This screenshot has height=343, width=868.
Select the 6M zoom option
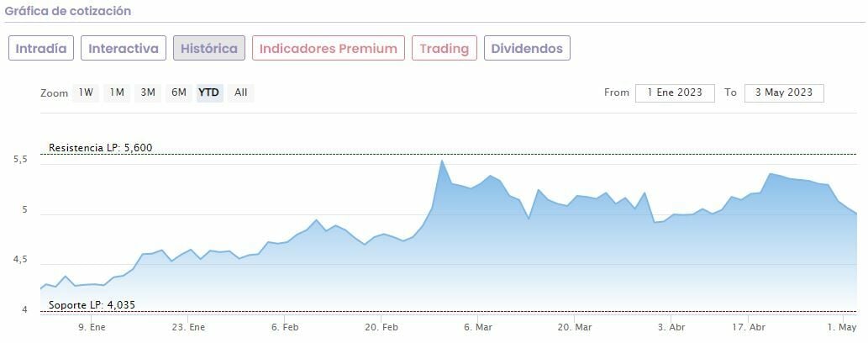point(179,92)
